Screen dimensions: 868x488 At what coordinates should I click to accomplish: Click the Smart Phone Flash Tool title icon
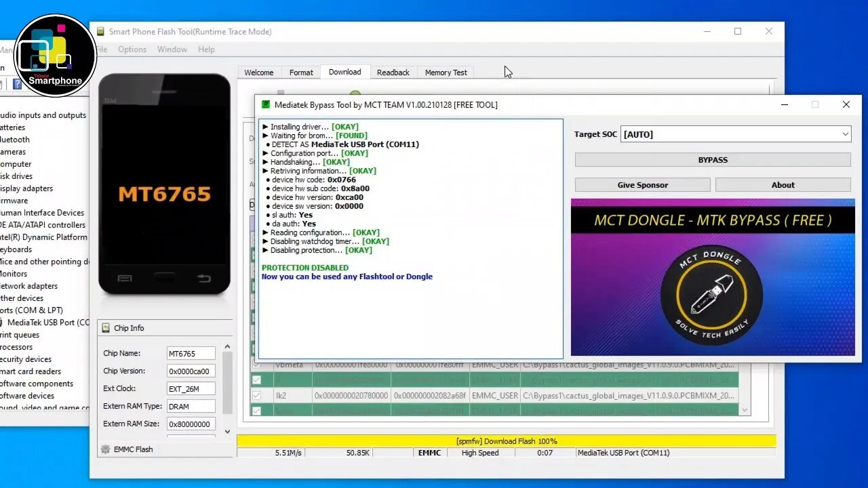[100, 31]
